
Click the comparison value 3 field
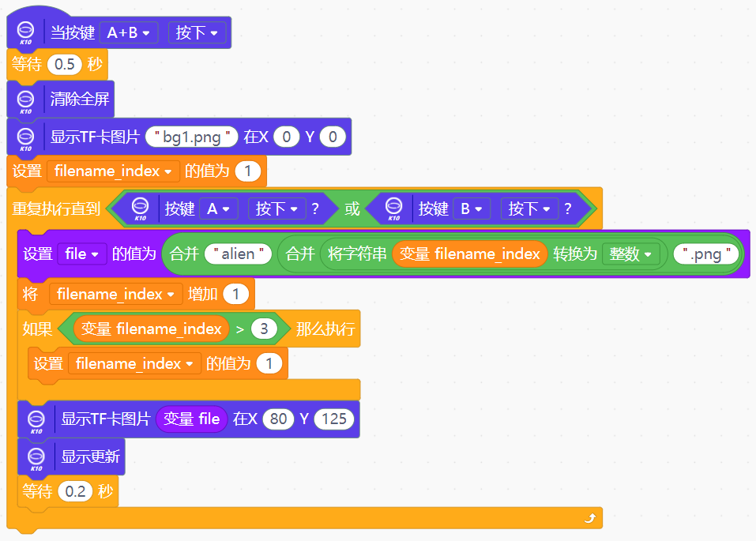[x=264, y=329]
